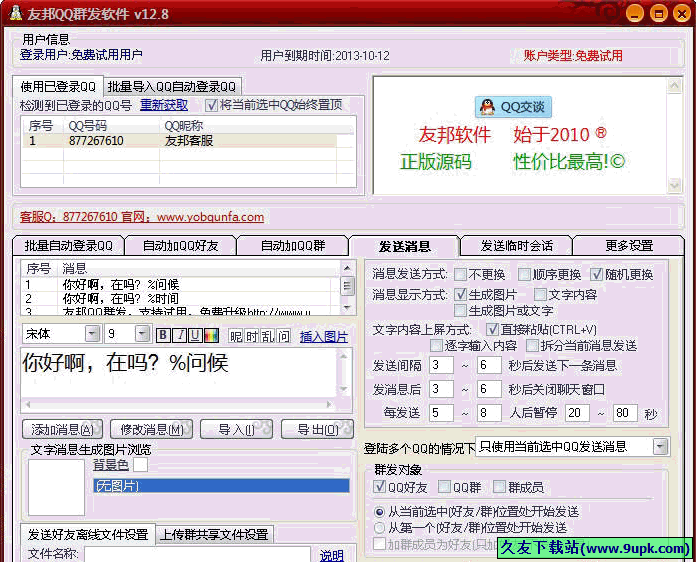Open the rainbow font color picker
This screenshot has height=562, width=696.
coord(211,335)
